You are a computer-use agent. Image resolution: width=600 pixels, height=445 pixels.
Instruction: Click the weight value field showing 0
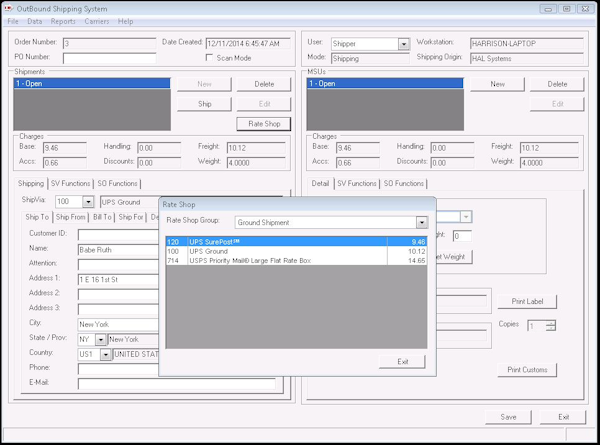(462, 236)
